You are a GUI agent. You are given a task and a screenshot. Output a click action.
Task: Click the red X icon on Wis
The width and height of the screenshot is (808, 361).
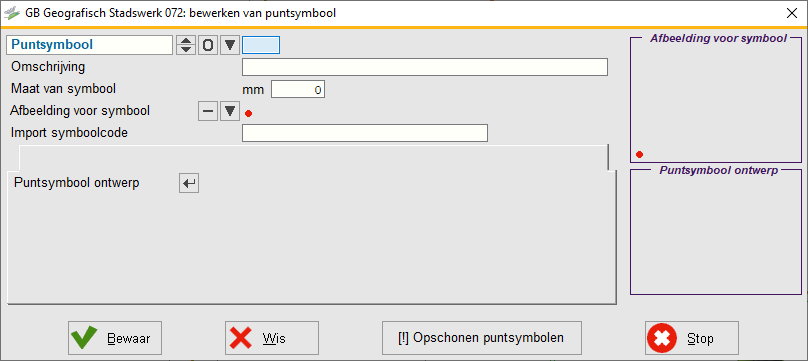pos(240,338)
